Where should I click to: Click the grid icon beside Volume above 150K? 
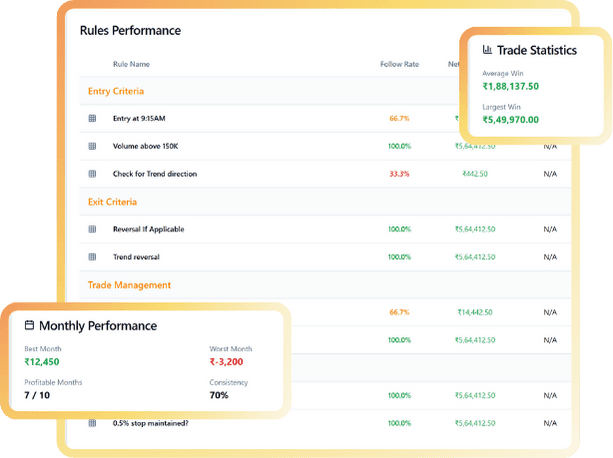[92, 146]
